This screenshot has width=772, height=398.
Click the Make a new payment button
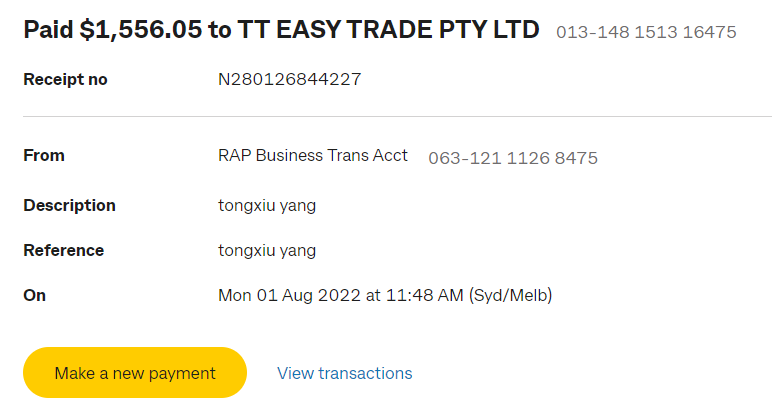click(x=135, y=373)
